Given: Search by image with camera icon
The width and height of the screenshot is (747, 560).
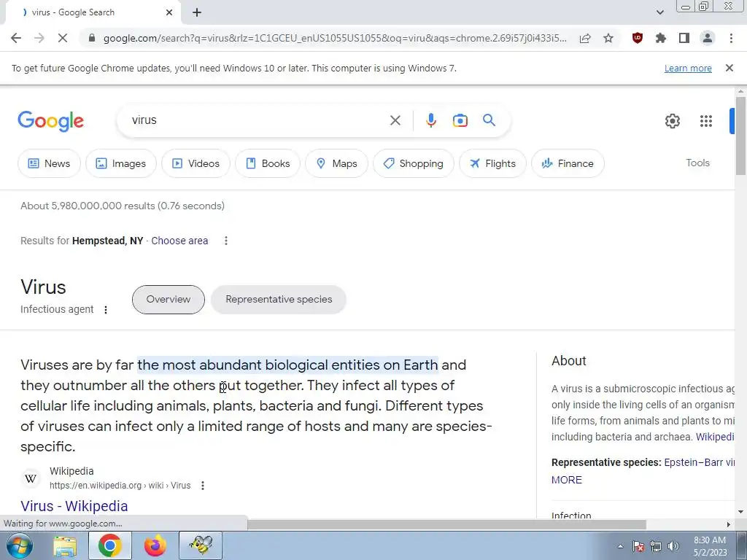Looking at the screenshot, I should 460,120.
